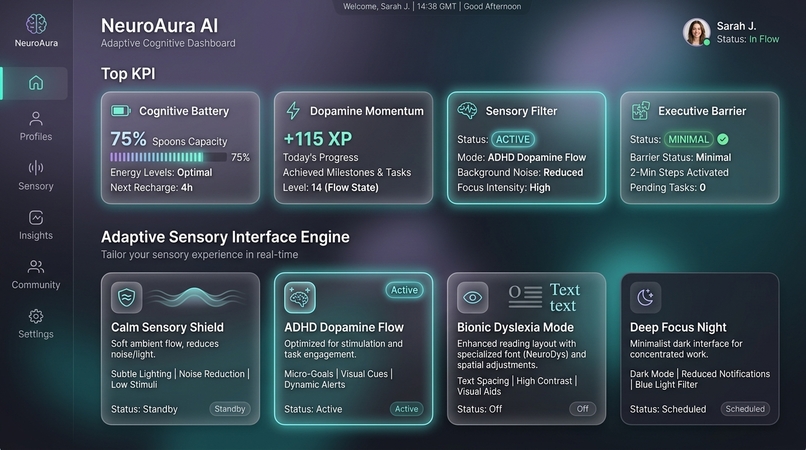Open Insights in the sidebar
This screenshot has height=450, width=806.
point(35,225)
